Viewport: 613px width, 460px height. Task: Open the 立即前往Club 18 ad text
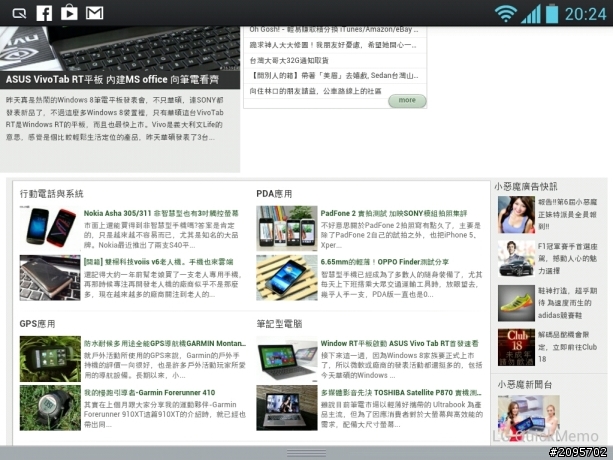pos(567,347)
